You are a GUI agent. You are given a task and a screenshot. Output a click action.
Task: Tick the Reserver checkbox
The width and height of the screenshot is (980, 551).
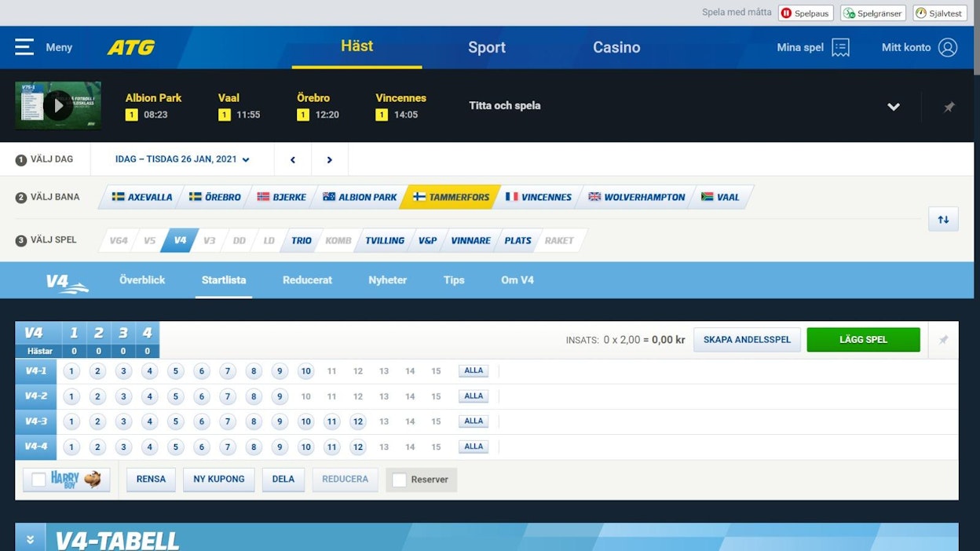click(400, 480)
